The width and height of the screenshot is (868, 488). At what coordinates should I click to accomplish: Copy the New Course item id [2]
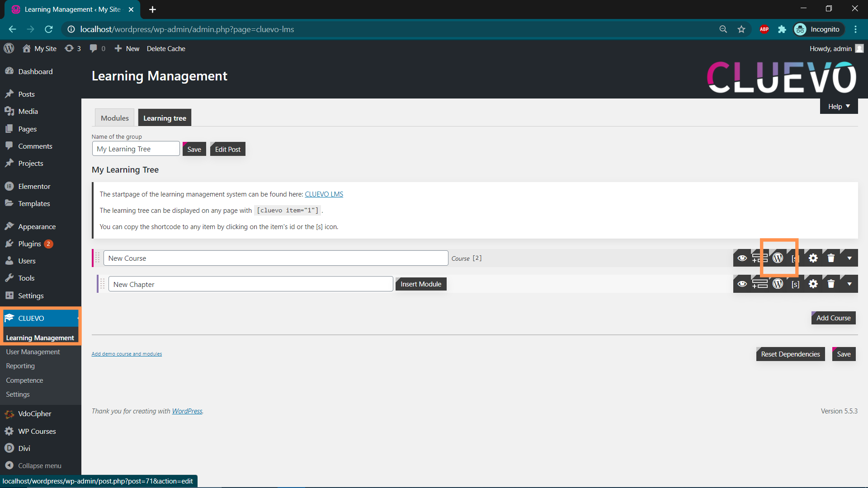tap(477, 258)
